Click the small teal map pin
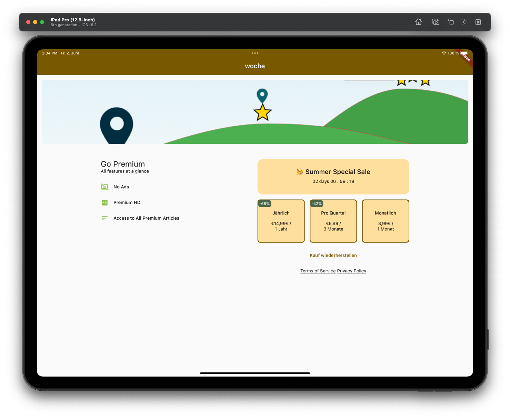The width and height of the screenshot is (510, 420). (x=262, y=96)
